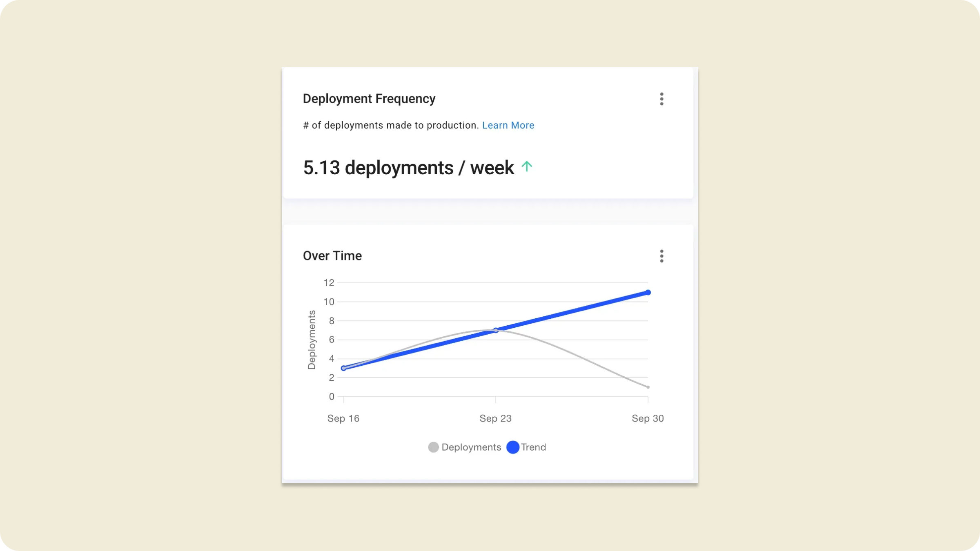Click the Sep 23 axis label
This screenshot has width=980, height=551.
495,418
